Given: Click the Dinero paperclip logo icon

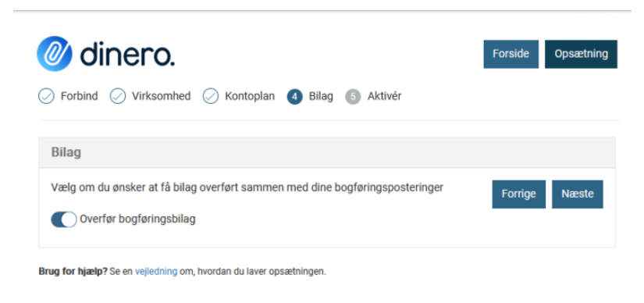Looking at the screenshot, I should 55,54.
